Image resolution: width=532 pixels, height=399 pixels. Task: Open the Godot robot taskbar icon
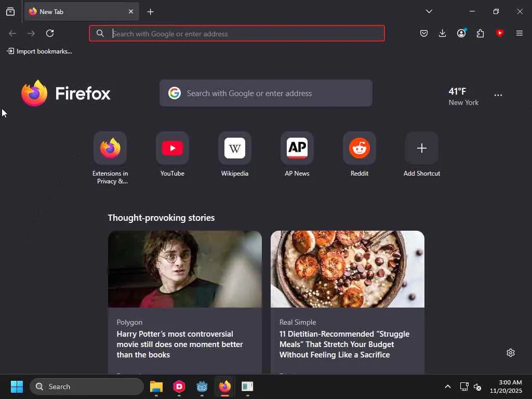click(x=202, y=387)
